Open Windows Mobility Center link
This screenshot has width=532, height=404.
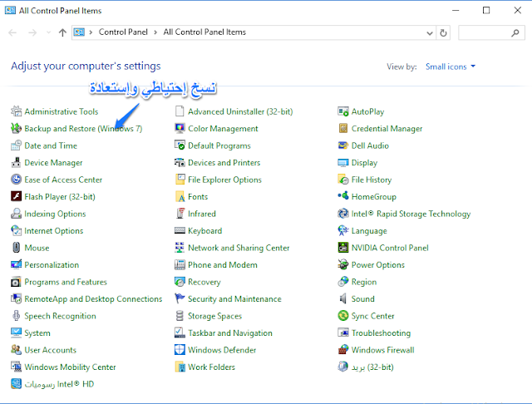70,367
